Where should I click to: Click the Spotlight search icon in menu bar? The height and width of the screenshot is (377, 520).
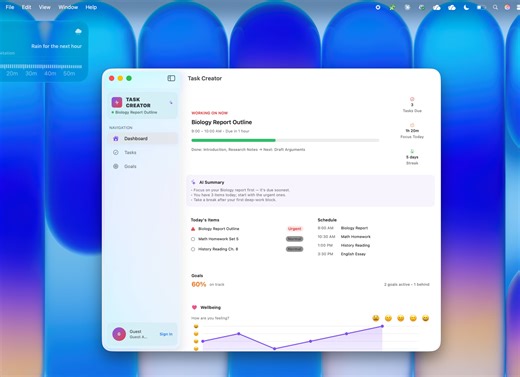click(x=495, y=7)
